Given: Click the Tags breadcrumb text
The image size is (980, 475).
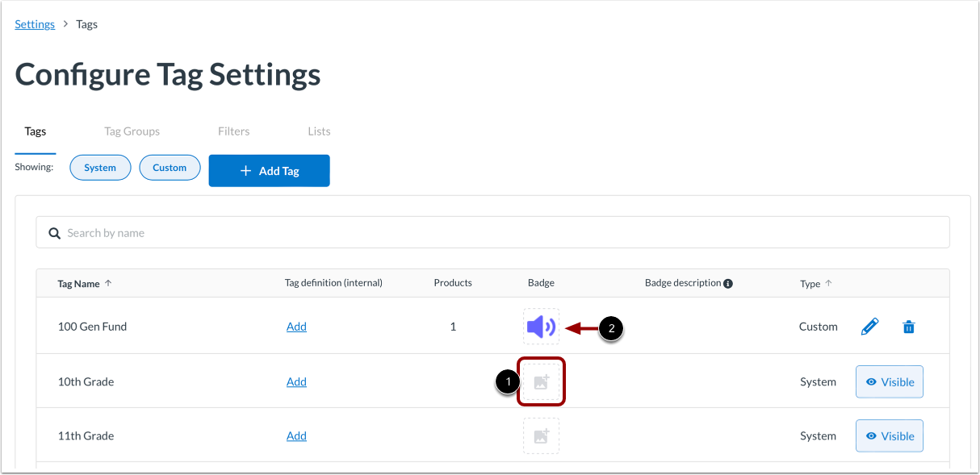Looking at the screenshot, I should pyautogui.click(x=86, y=24).
